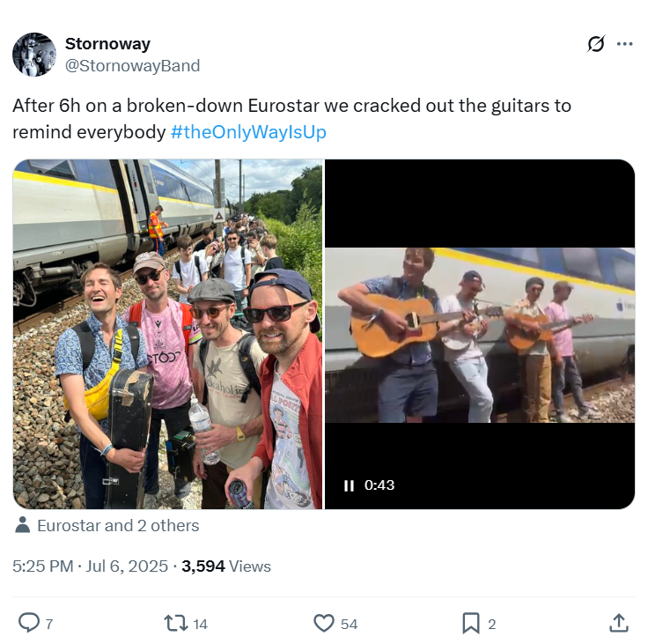Click the Stornoway display name
The image size is (648, 644).
107,44
